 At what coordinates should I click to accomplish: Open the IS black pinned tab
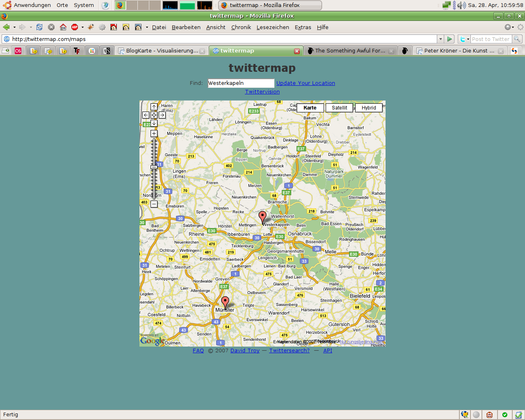[x=107, y=51]
